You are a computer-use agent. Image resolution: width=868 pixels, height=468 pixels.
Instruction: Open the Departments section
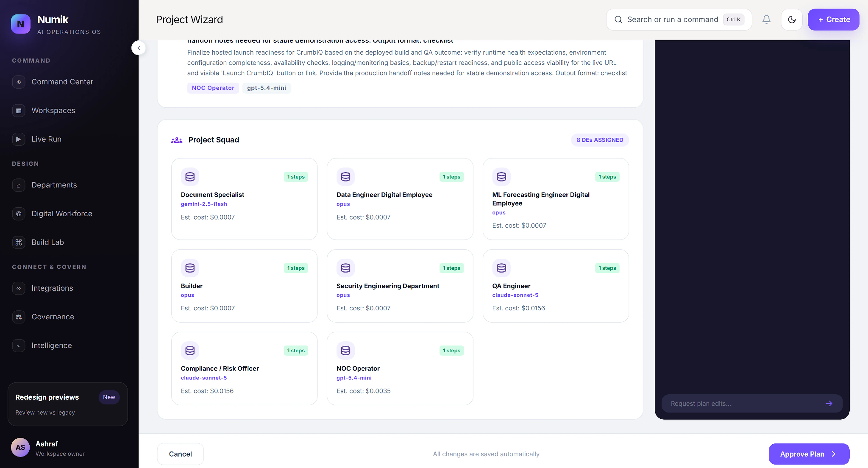point(54,185)
